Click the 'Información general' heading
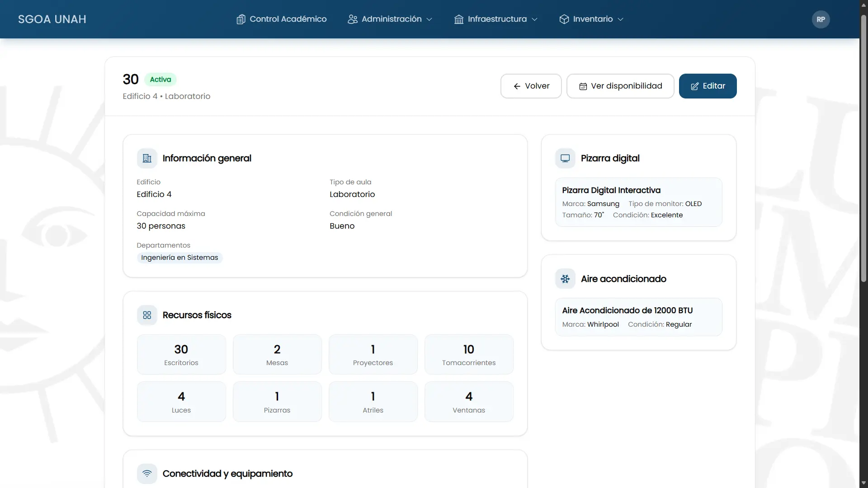Screen dimensions: 868x488 pos(207,159)
